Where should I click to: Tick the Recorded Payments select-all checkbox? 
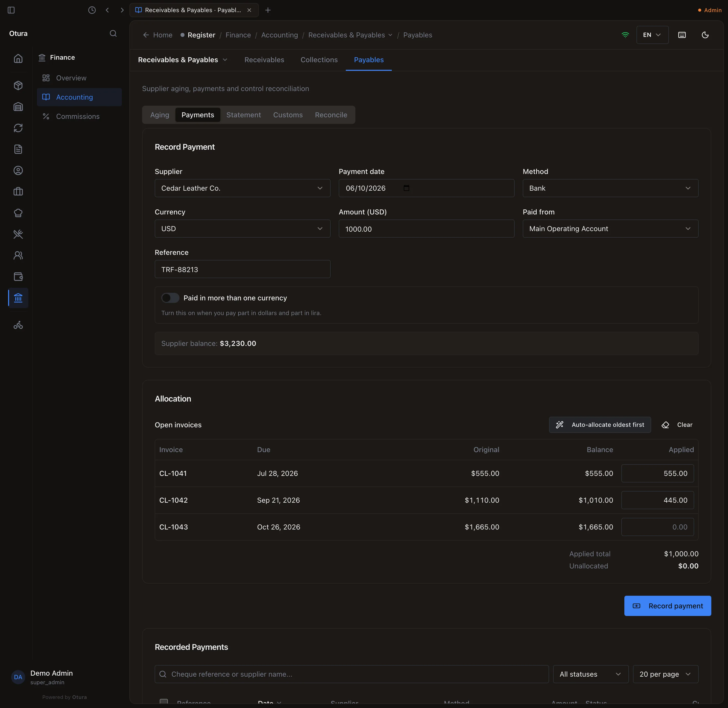164,702
